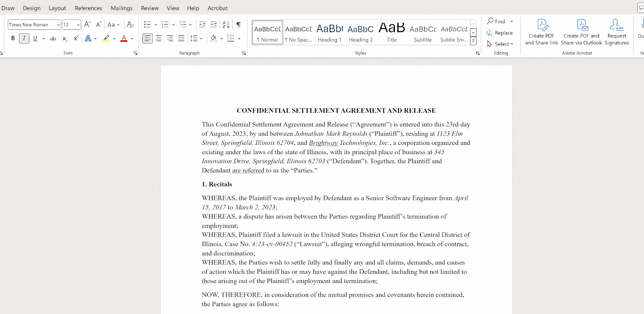
Task: Open Find options dropdown arrow
Action: coord(512,21)
